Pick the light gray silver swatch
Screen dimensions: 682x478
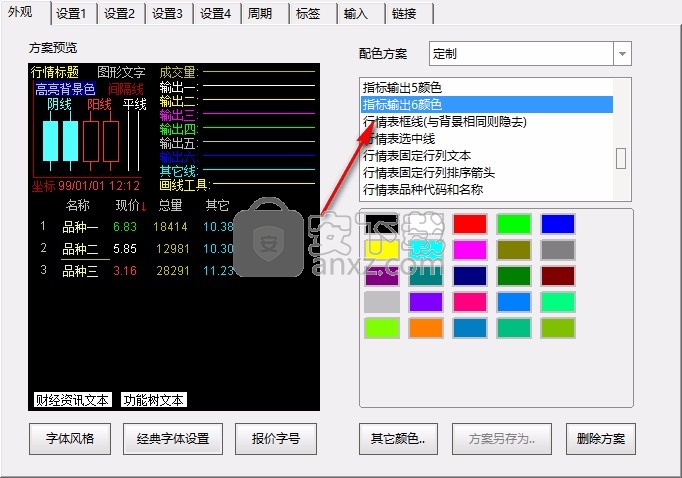382,302
